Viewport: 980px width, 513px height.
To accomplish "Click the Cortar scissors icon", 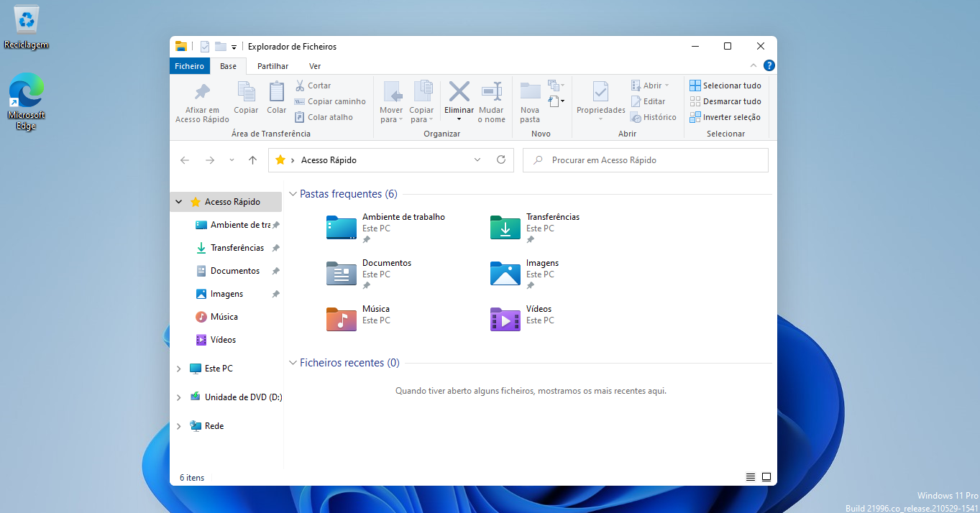I will pos(300,85).
